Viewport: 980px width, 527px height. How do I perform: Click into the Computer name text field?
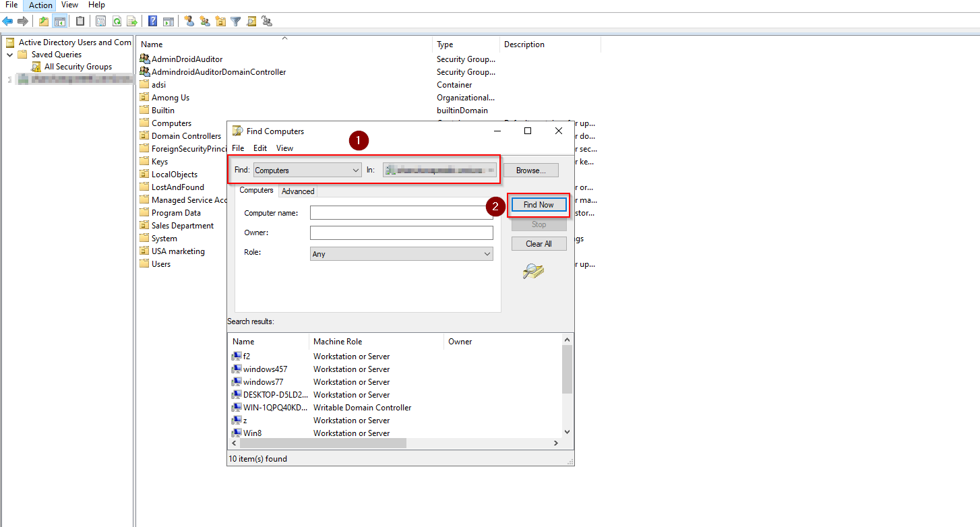click(401, 213)
